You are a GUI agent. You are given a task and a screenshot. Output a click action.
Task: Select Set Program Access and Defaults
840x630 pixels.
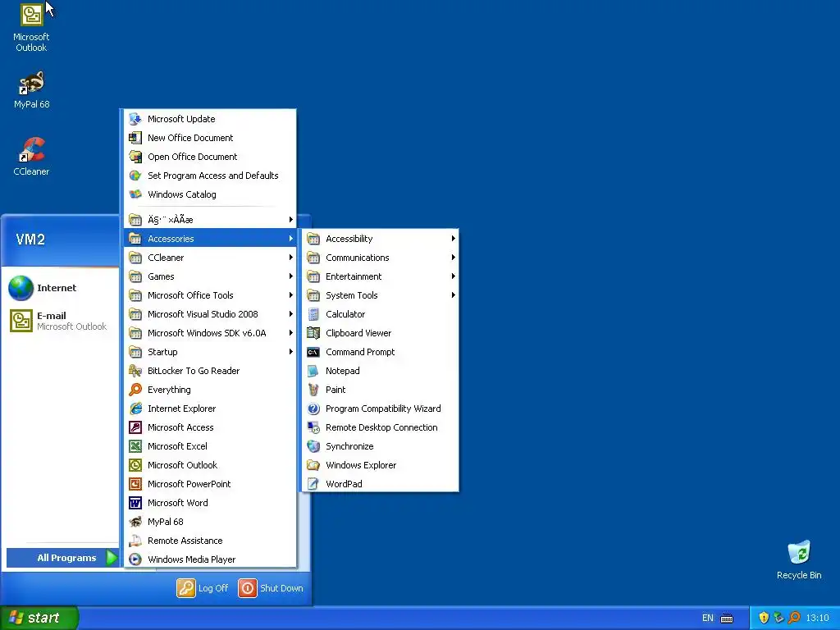coord(210,176)
